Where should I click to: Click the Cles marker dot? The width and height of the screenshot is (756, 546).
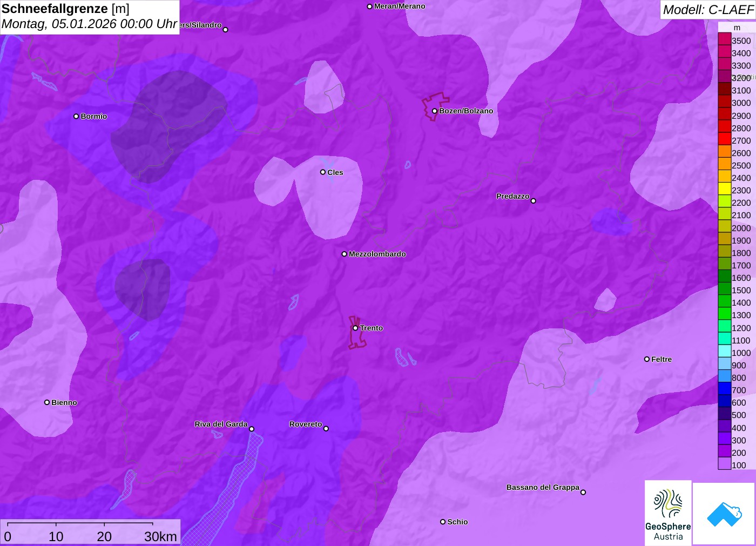point(323,172)
